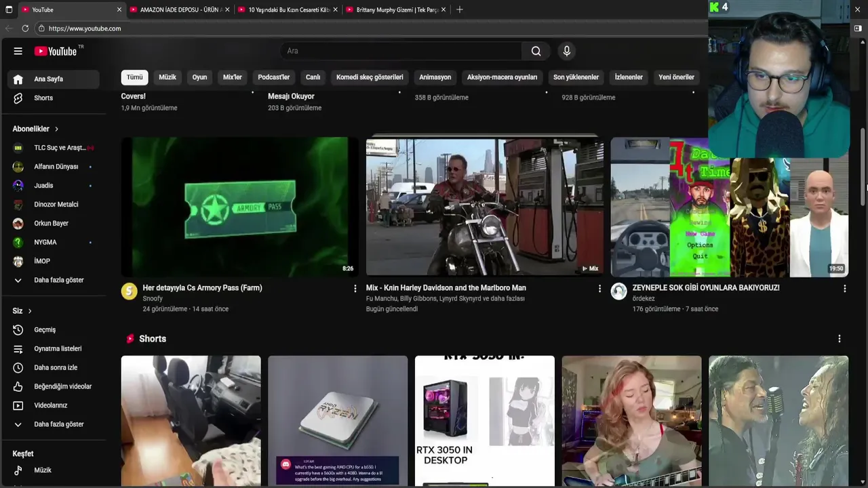Play the motorcycle gas station thumbnail
The image size is (868, 488).
pos(485,207)
